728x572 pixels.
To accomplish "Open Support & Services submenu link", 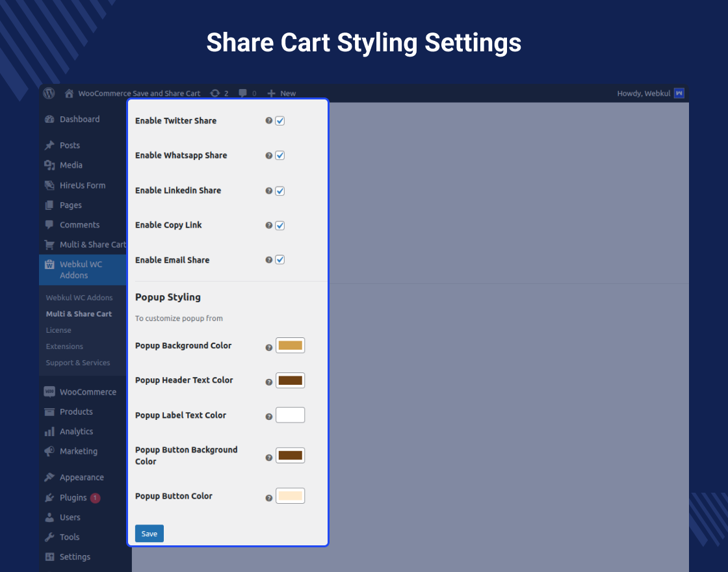I will [78, 363].
